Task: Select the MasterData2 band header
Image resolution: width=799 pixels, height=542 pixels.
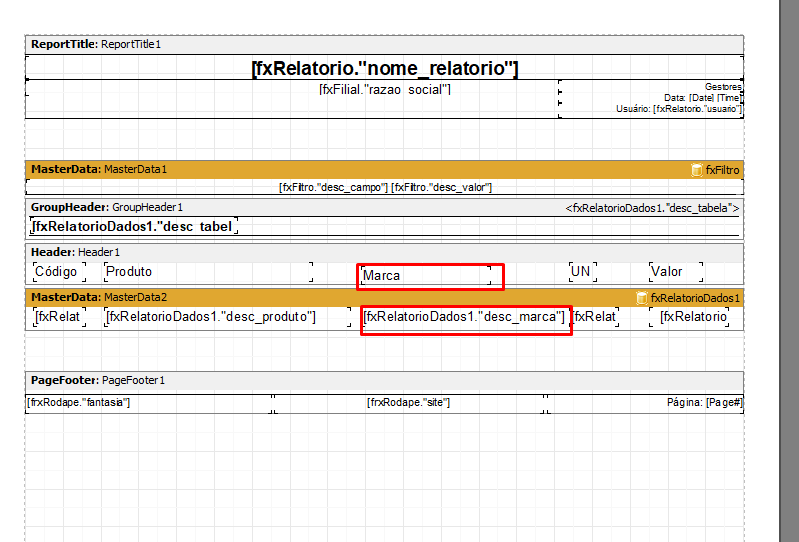Action: [99, 298]
